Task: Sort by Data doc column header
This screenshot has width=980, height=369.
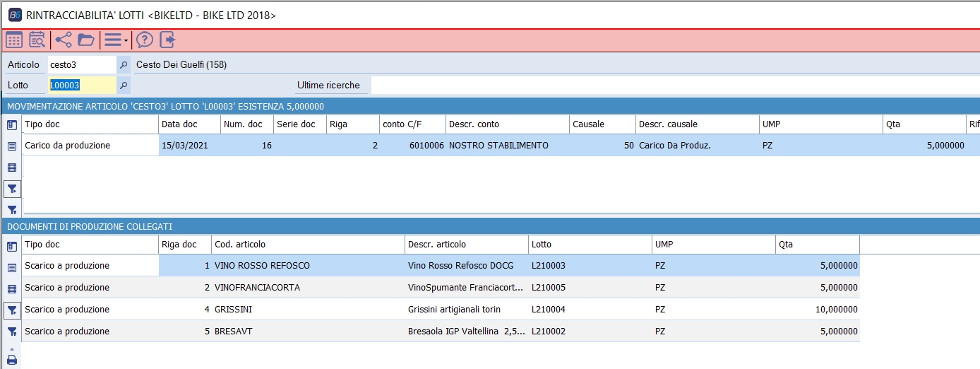Action: pyautogui.click(x=189, y=124)
